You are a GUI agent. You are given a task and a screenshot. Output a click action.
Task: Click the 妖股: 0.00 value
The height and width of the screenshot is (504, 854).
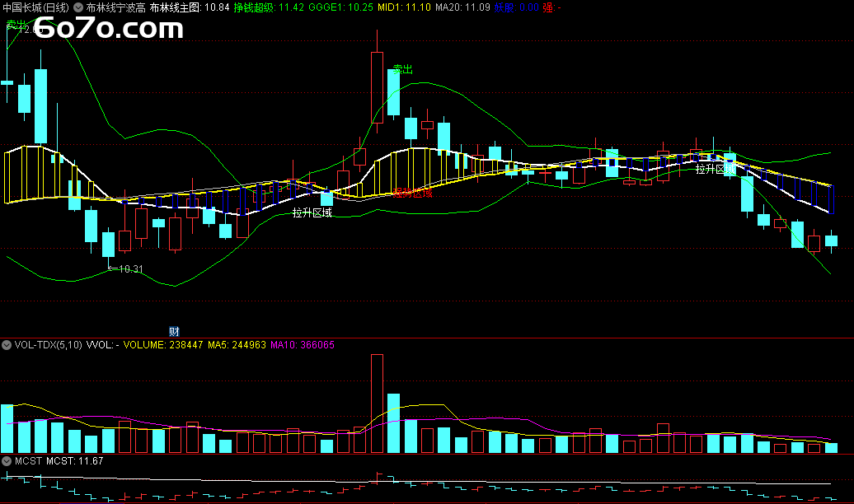(x=516, y=7)
